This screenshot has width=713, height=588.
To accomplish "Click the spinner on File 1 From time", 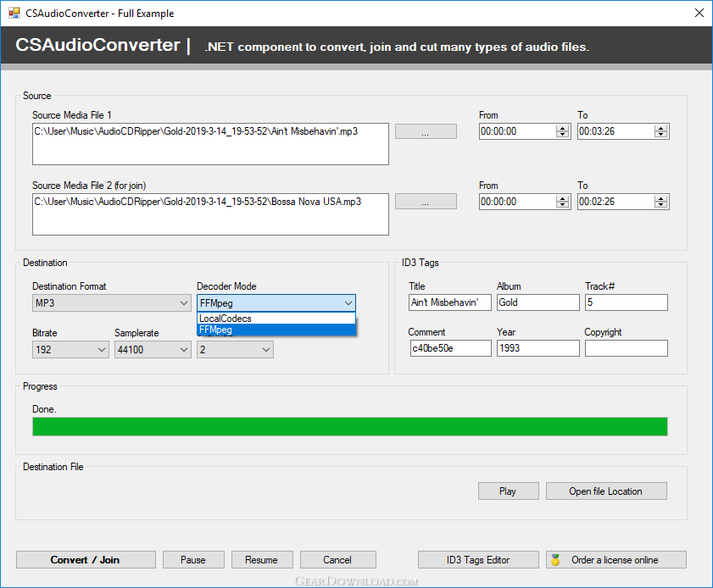I will point(563,131).
